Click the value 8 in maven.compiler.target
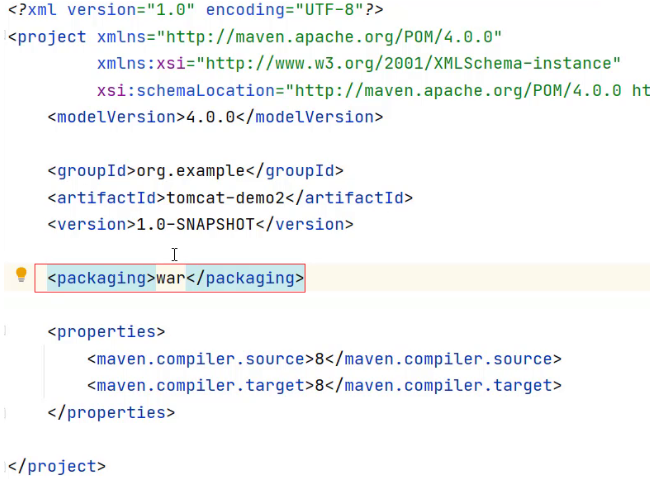650x479 pixels. pyautogui.click(x=319, y=385)
